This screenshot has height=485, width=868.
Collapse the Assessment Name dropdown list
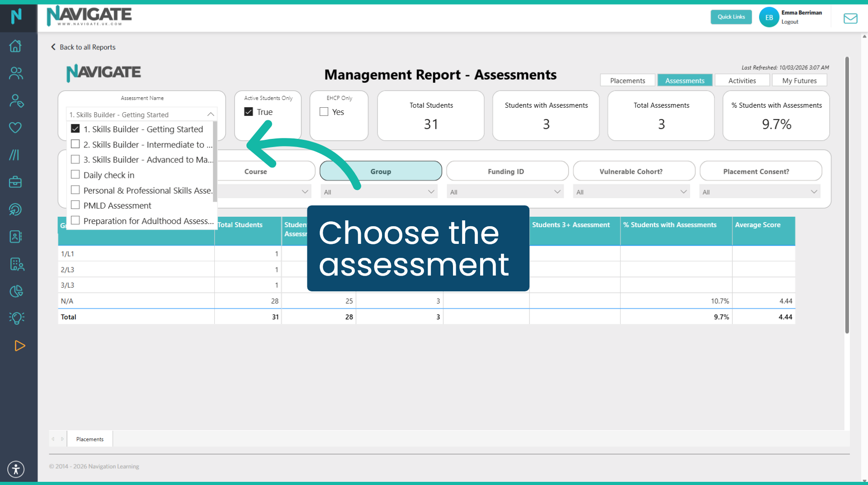click(210, 114)
